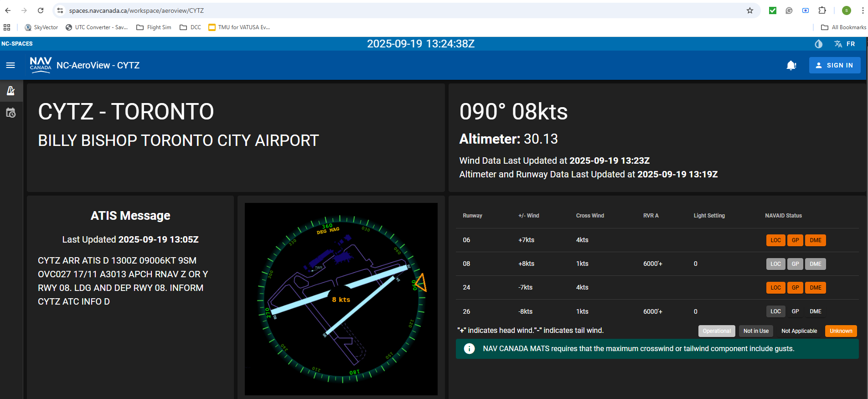Click the DME status for runway 24
This screenshot has width=868, height=399.
click(816, 288)
